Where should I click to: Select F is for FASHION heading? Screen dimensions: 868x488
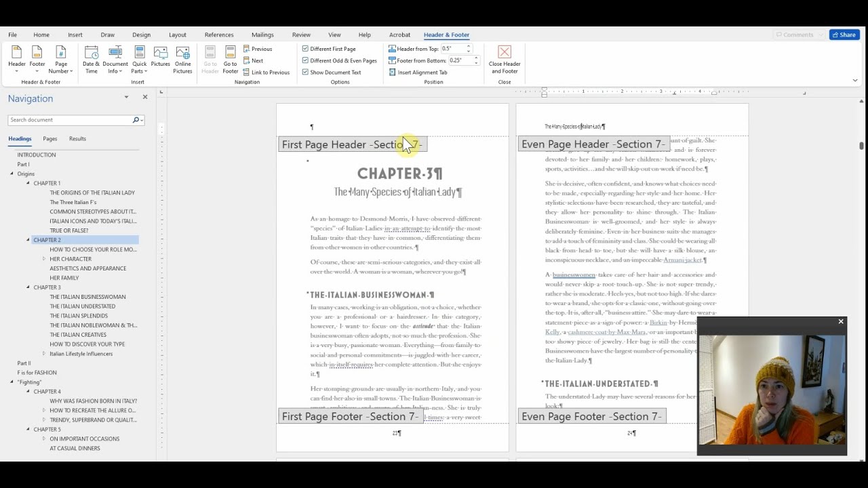pos(37,373)
